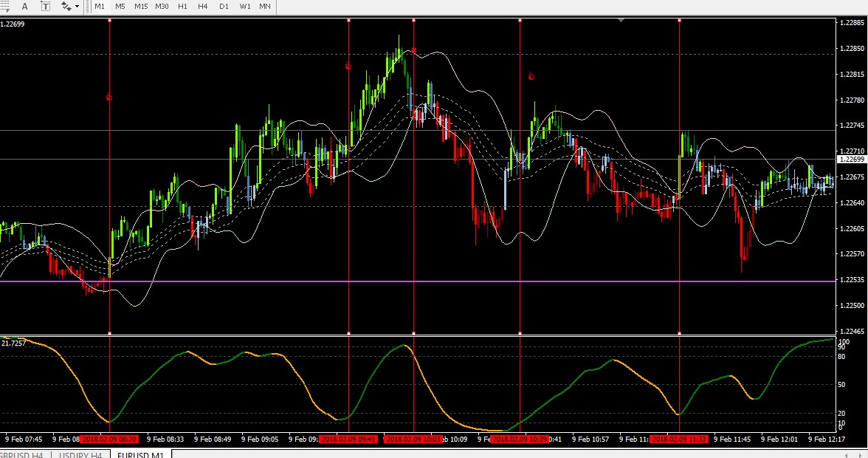Click the red marker at the 10:03 price peak
The image size is (868, 458).
(413, 50)
